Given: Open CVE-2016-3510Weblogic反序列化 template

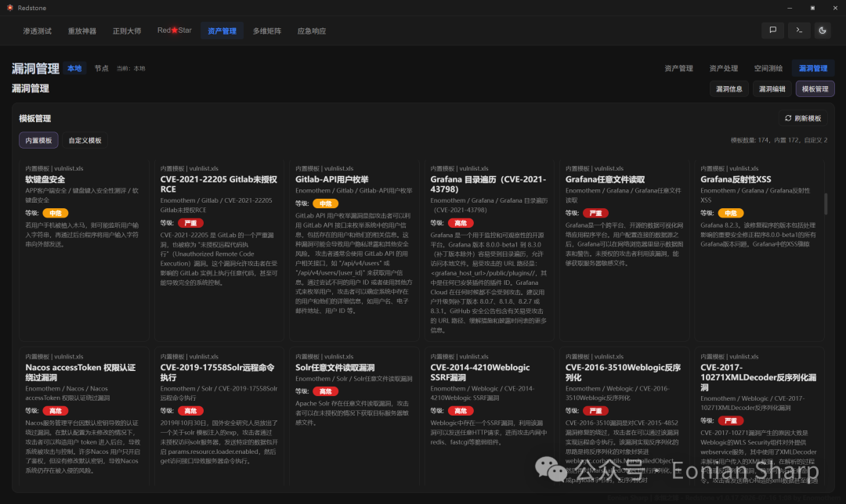Looking at the screenshot, I should point(624,416).
